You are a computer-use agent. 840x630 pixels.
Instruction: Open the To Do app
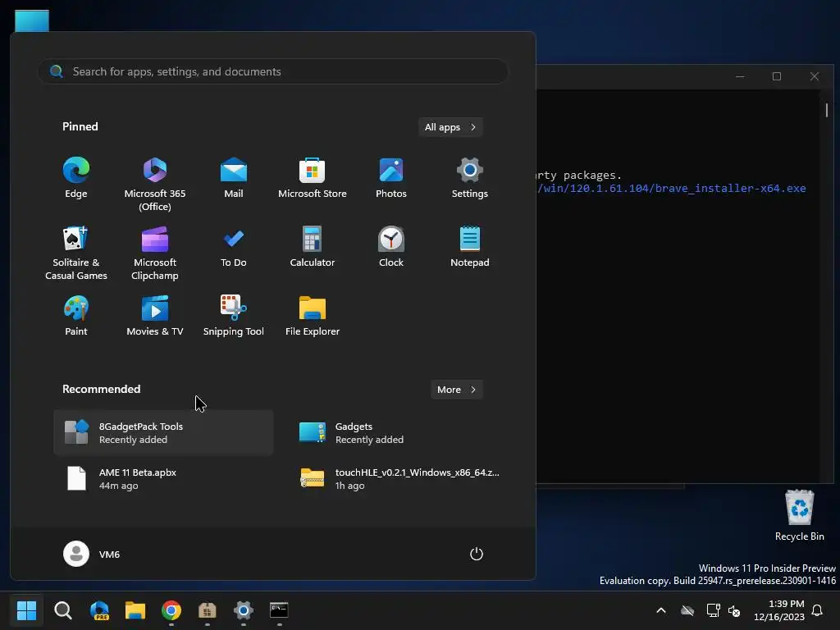pos(234,247)
